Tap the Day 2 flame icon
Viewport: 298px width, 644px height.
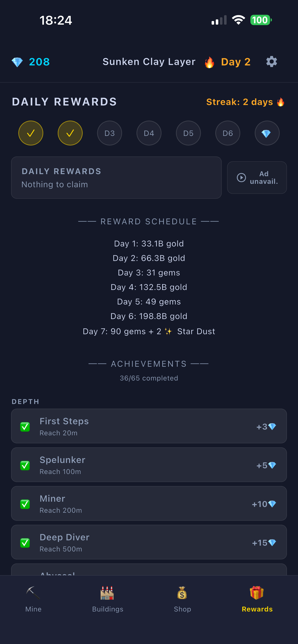[x=209, y=62]
